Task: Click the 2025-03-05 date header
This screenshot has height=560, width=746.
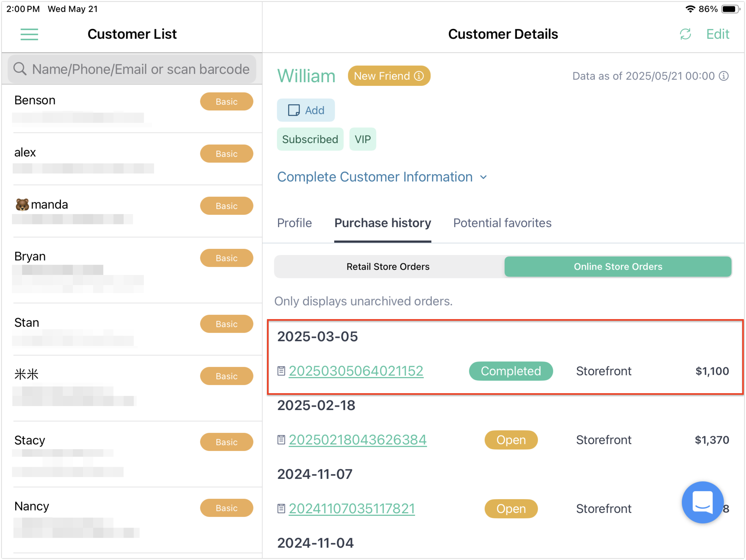Action: [317, 337]
